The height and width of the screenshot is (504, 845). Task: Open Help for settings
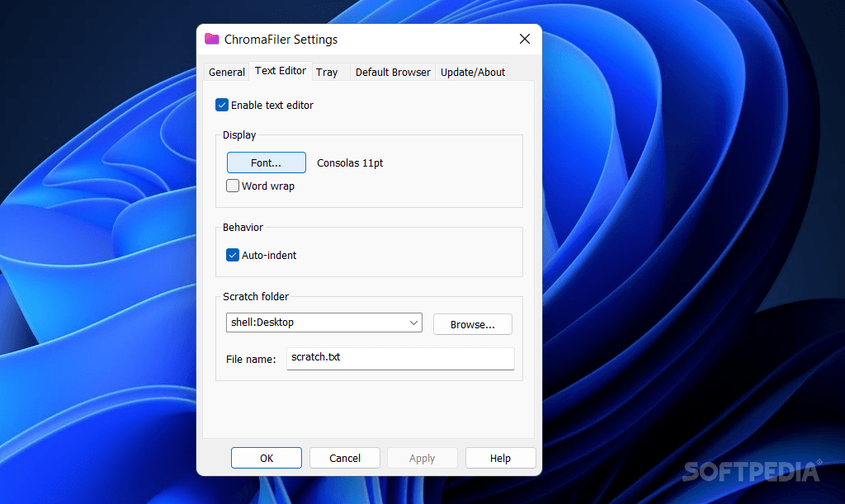coord(500,458)
